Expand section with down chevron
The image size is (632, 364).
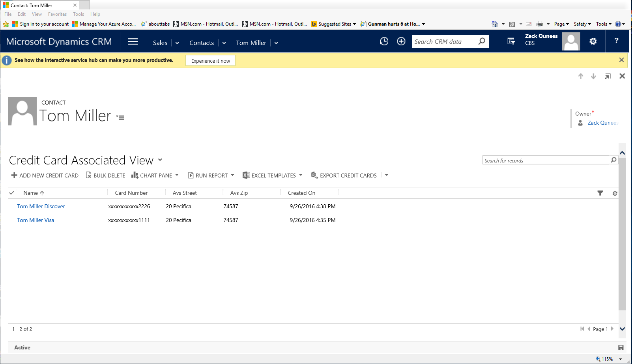click(x=622, y=329)
